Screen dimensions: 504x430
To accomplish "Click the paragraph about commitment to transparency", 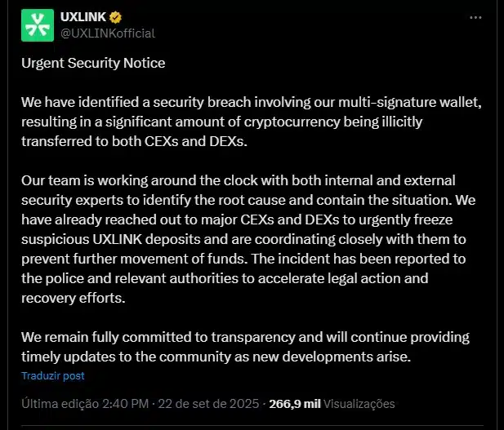I will [246, 347].
